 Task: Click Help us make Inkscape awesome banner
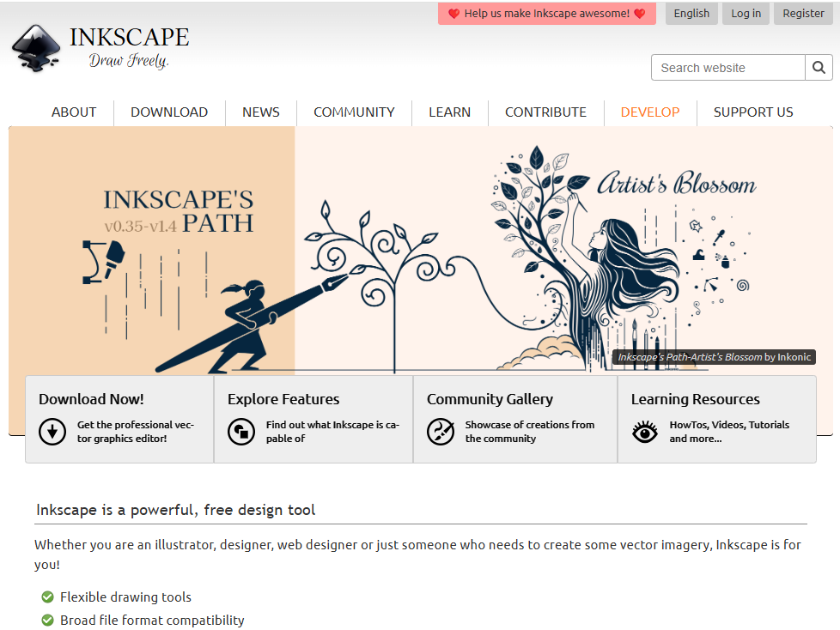[546, 14]
